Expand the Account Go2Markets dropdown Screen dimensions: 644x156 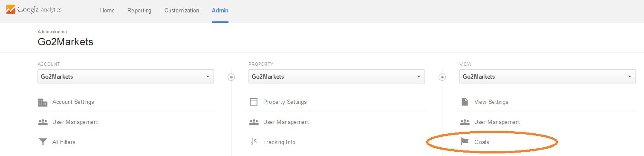pos(126,77)
